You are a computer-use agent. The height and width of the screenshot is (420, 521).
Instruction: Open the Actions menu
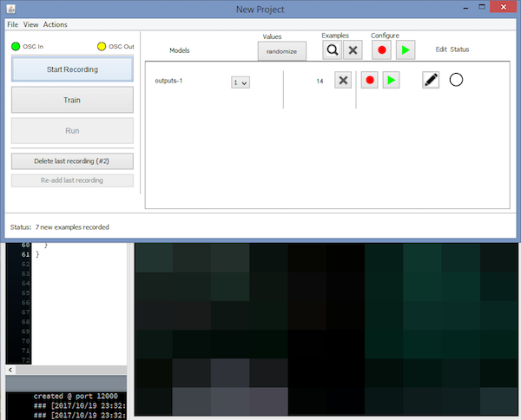55,24
